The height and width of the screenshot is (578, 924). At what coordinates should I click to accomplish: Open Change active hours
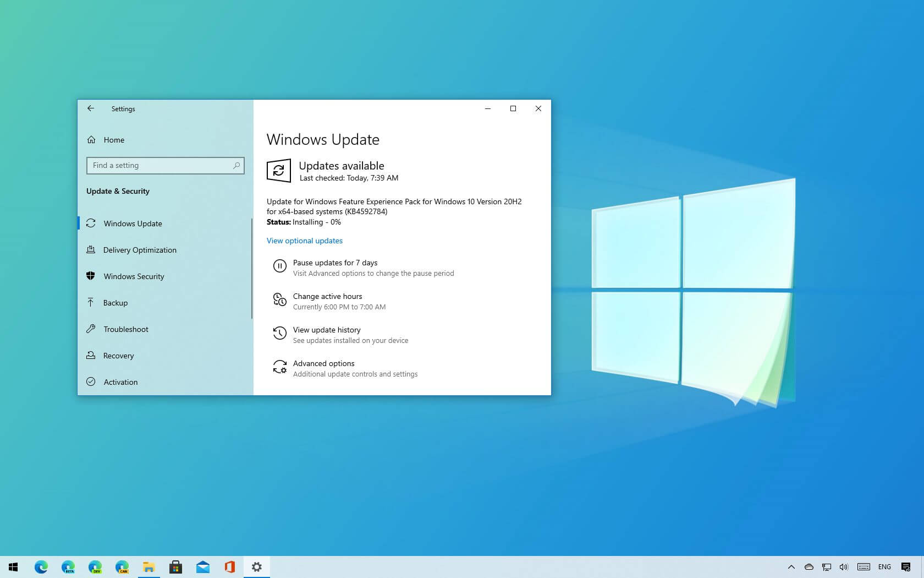click(x=327, y=296)
